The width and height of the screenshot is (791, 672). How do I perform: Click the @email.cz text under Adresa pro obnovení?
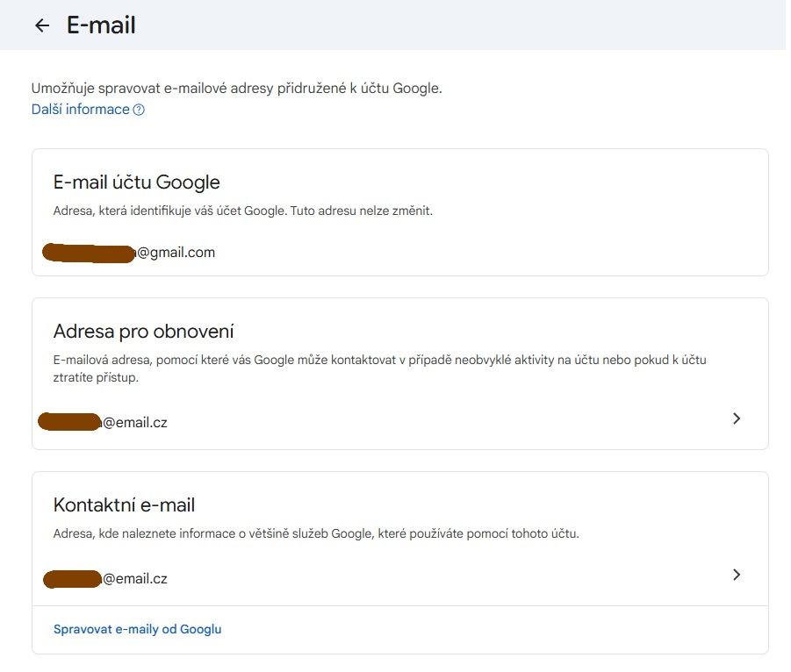pos(135,422)
